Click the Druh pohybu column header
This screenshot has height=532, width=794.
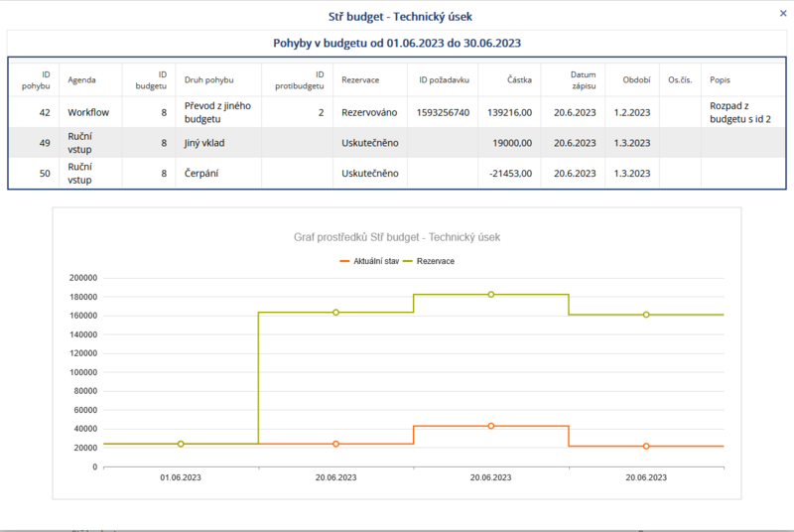[x=208, y=80]
